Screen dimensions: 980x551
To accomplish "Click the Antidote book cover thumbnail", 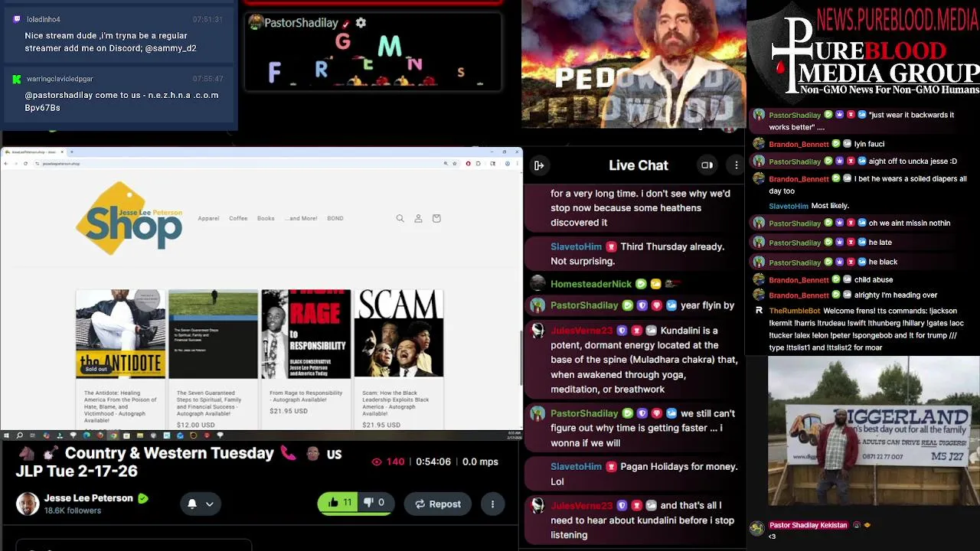I will click(120, 334).
